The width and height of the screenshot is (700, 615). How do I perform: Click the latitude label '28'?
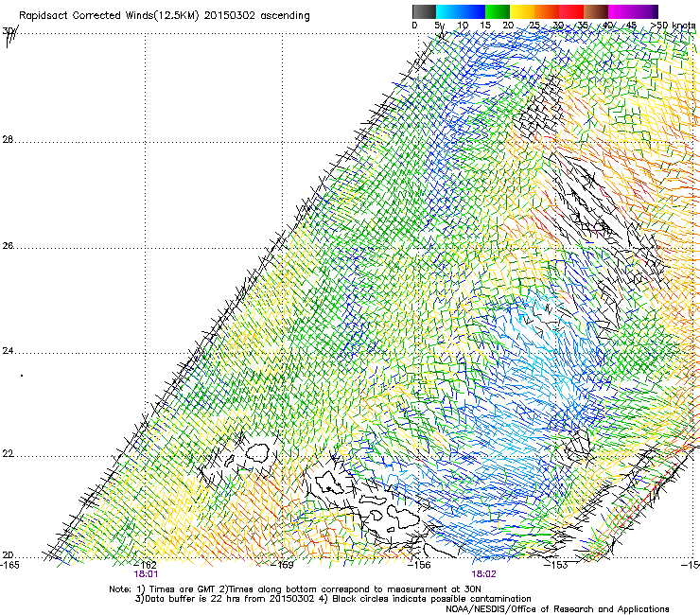click(8, 140)
